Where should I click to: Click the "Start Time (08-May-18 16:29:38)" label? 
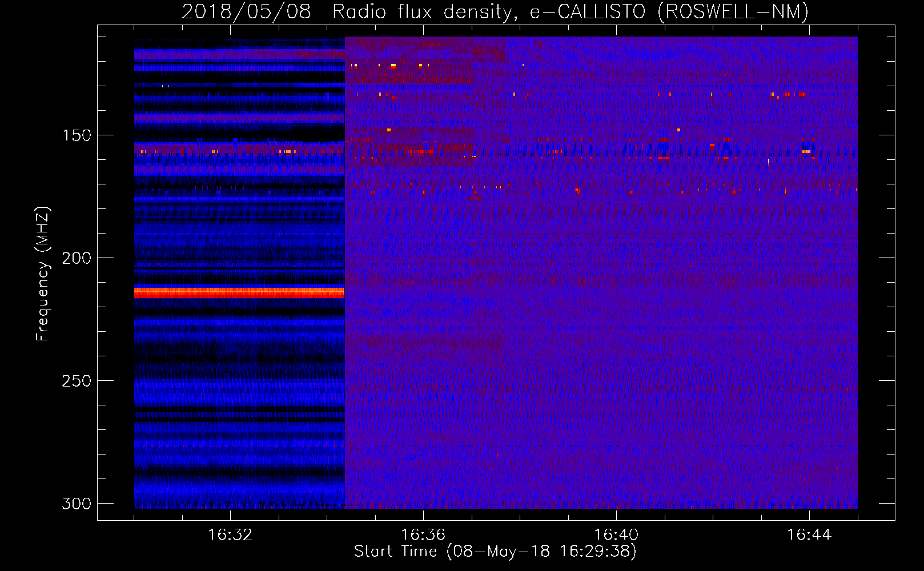tap(495, 552)
